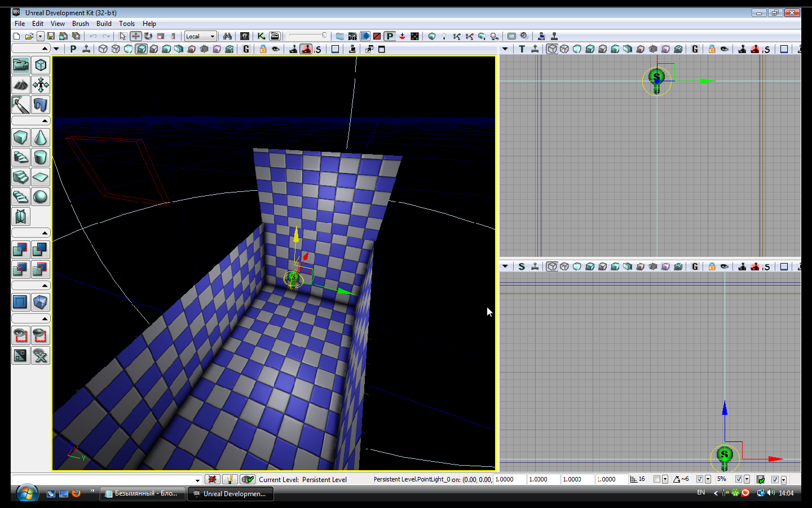Click the binoculars search actor icon
812x508 pixels.
click(x=227, y=36)
